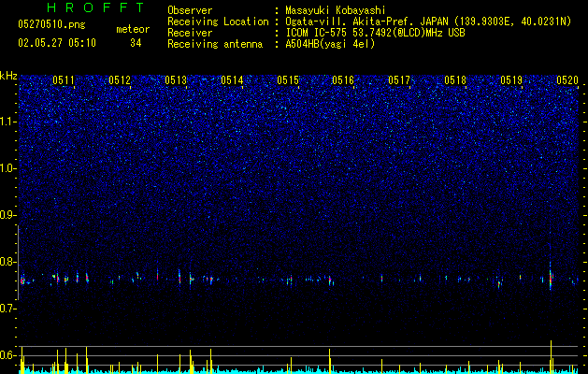
Task: Click the meteor count 34
Action: point(136,43)
